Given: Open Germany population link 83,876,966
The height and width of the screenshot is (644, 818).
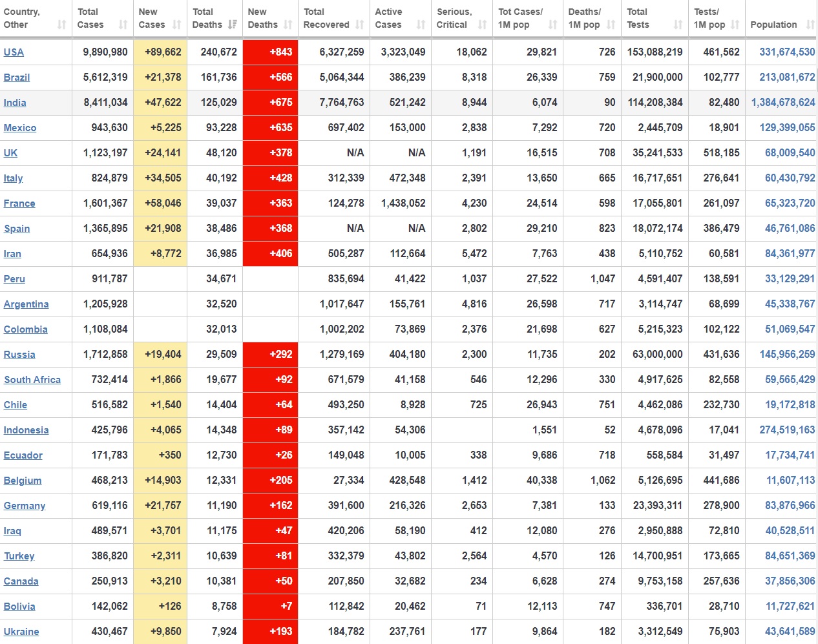Looking at the screenshot, I should [790, 505].
